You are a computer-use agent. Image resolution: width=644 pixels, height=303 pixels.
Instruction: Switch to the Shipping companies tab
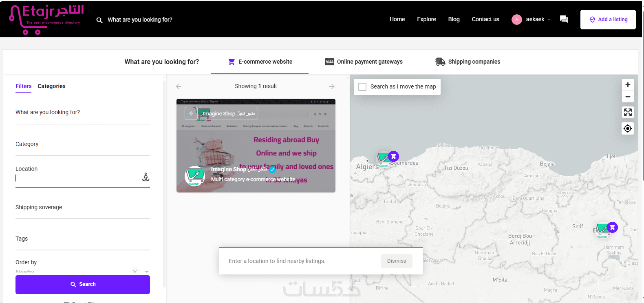[x=468, y=62]
